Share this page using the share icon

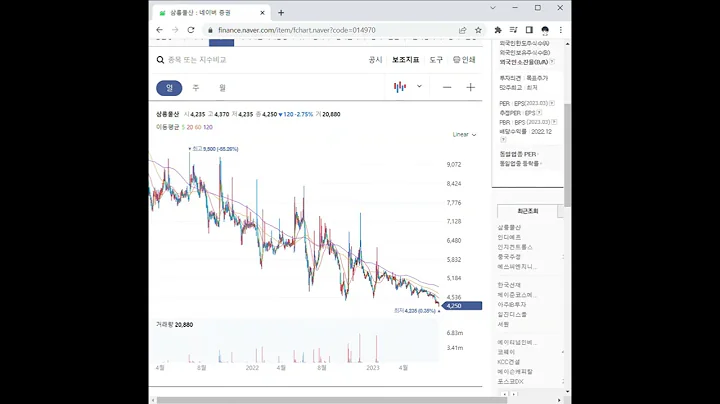click(x=462, y=30)
